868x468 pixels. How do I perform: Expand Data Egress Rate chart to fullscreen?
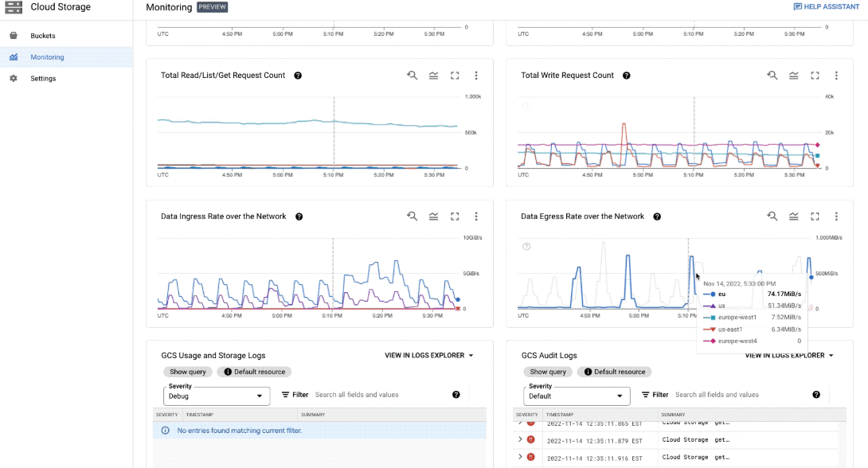(x=815, y=216)
